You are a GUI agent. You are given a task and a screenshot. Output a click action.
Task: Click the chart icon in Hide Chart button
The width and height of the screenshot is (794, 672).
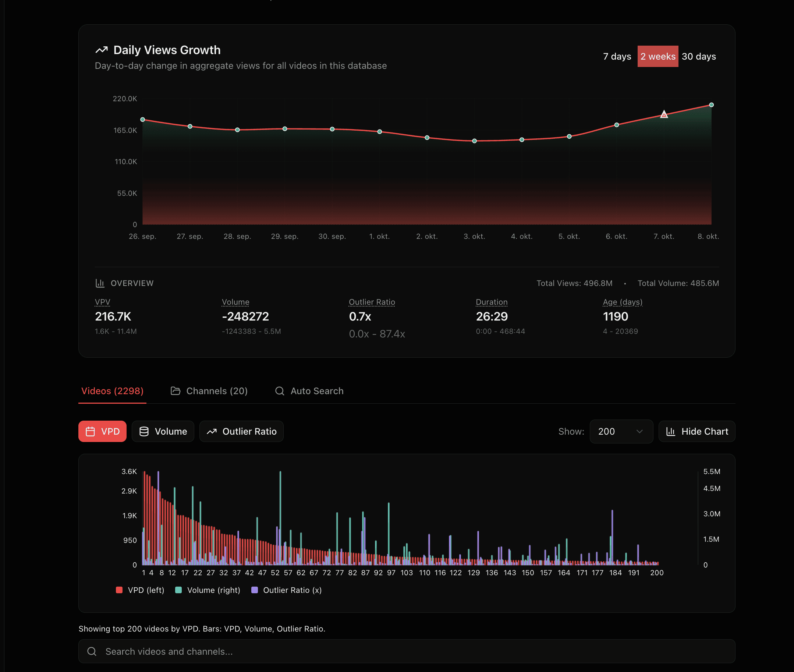point(671,431)
